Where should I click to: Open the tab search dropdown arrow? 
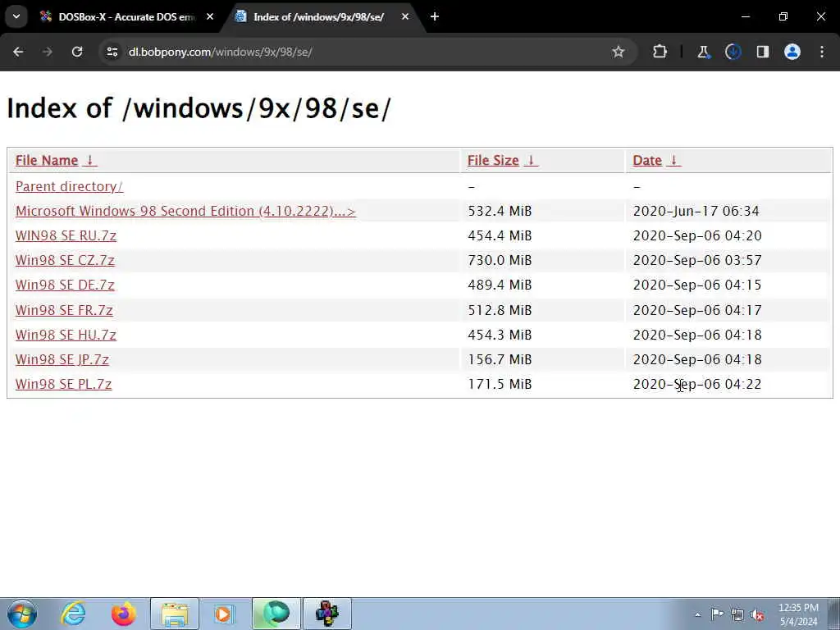[16, 16]
